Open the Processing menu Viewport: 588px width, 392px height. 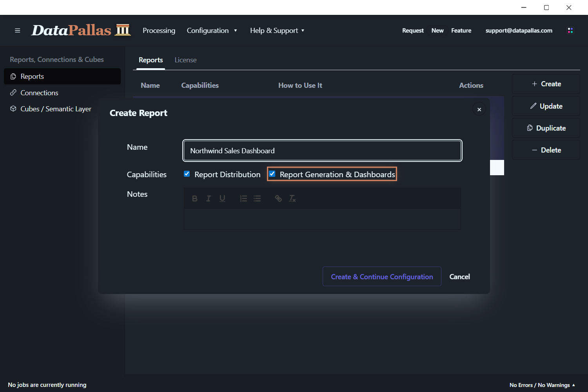159,31
